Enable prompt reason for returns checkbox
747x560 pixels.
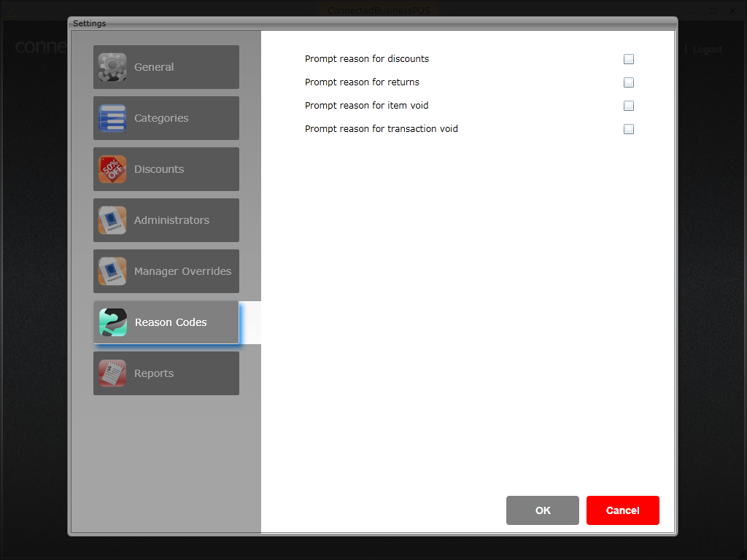629,82
